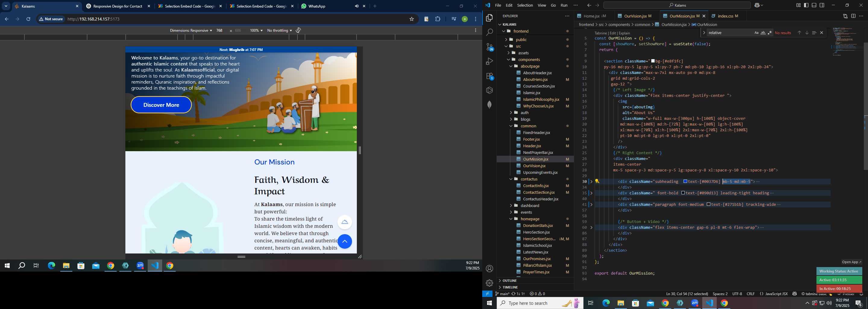The image size is (868, 309).
Task: Close the find widget
Action: click(822, 33)
